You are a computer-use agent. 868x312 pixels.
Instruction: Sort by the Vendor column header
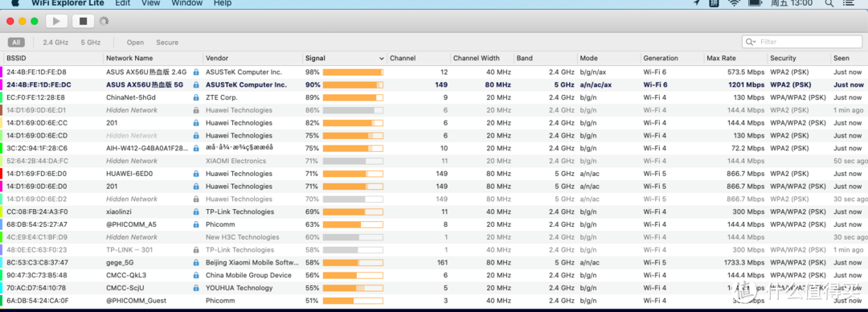(252, 58)
